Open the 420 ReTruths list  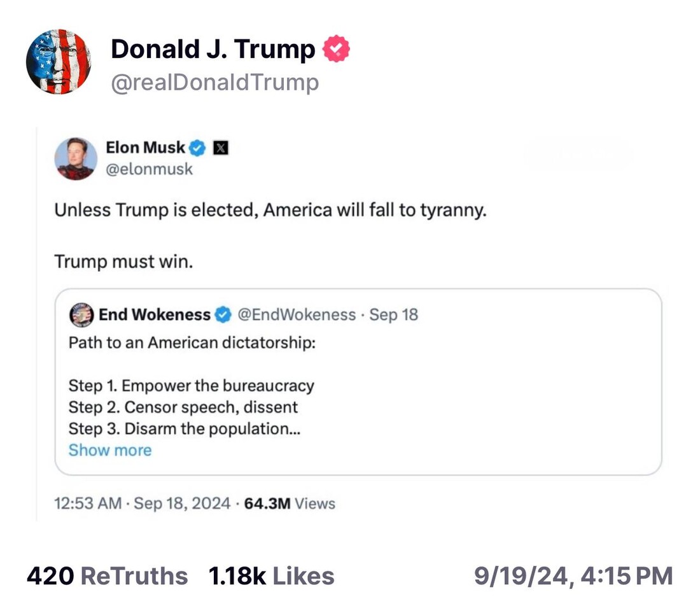point(107,576)
